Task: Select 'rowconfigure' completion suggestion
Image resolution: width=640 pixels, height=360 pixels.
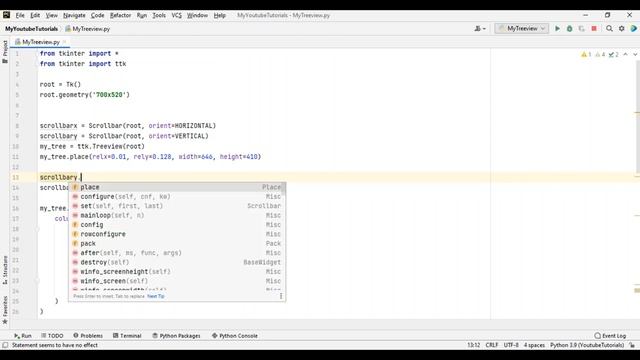Action: pos(177,234)
